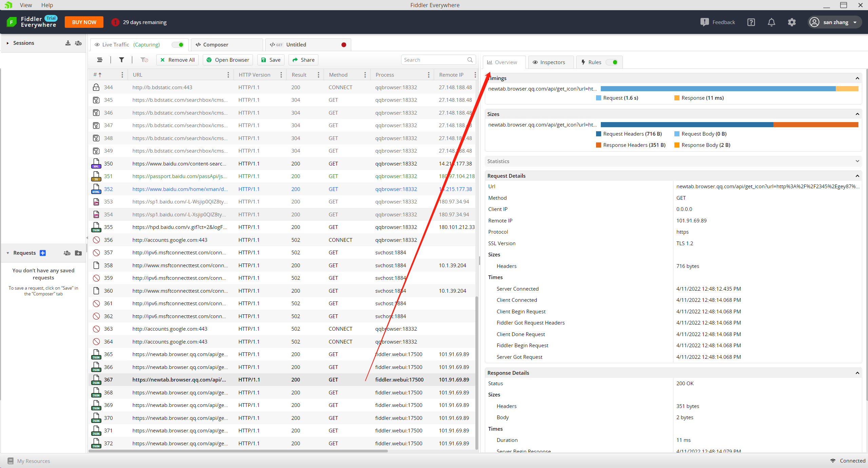The width and height of the screenshot is (868, 468).
Task: Click the JS file icon on row 351
Action: point(96,176)
